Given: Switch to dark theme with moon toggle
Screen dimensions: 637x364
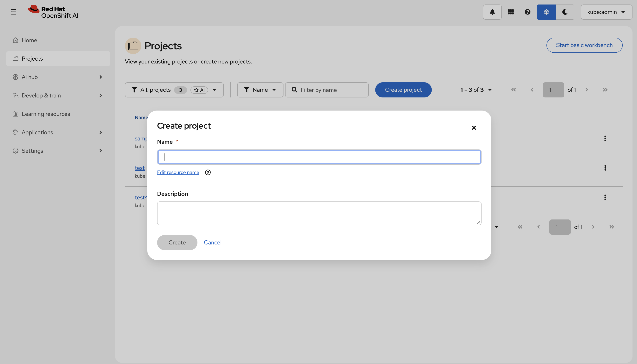Looking at the screenshot, I should [565, 12].
